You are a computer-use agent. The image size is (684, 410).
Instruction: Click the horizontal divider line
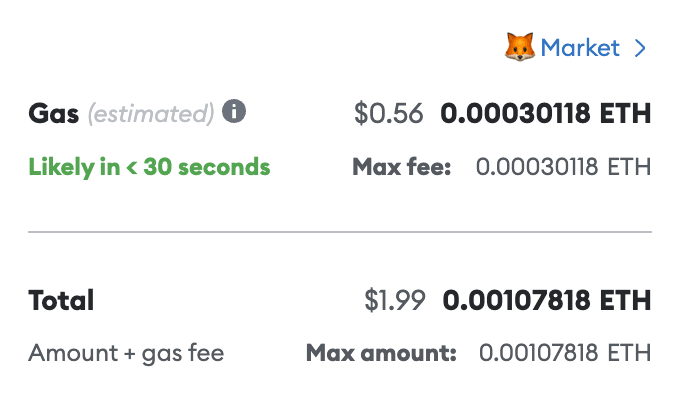click(340, 232)
